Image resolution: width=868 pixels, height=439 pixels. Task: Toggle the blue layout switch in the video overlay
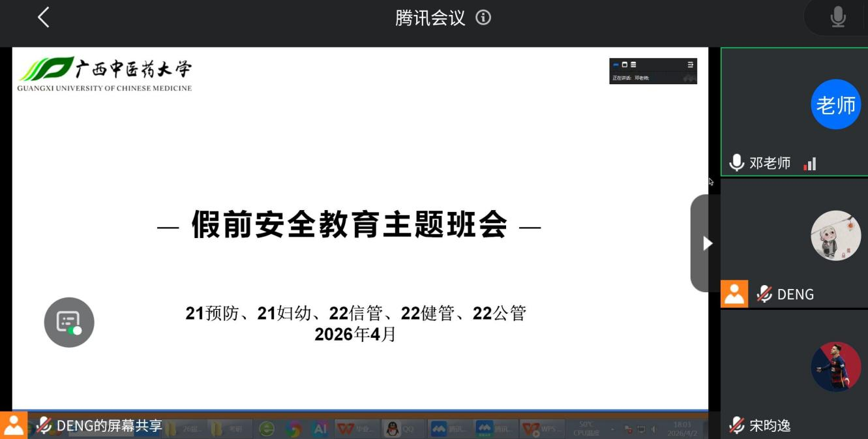pyautogui.click(x=616, y=65)
